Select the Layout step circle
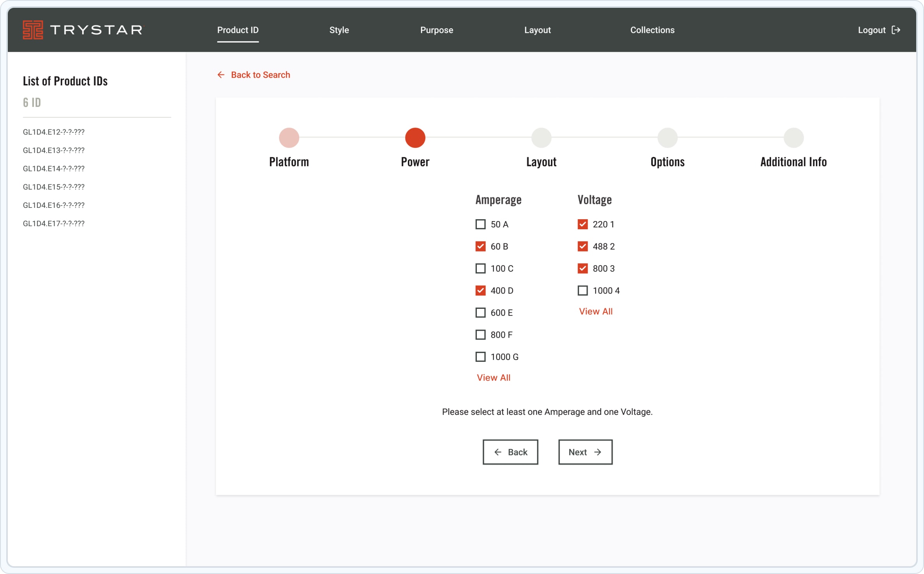This screenshot has width=924, height=574. click(x=541, y=137)
